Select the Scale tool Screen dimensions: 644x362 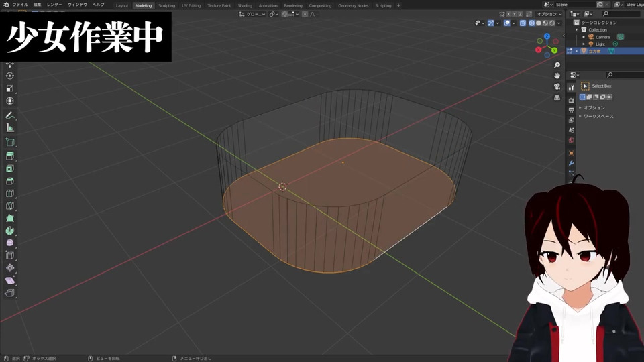tap(10, 88)
